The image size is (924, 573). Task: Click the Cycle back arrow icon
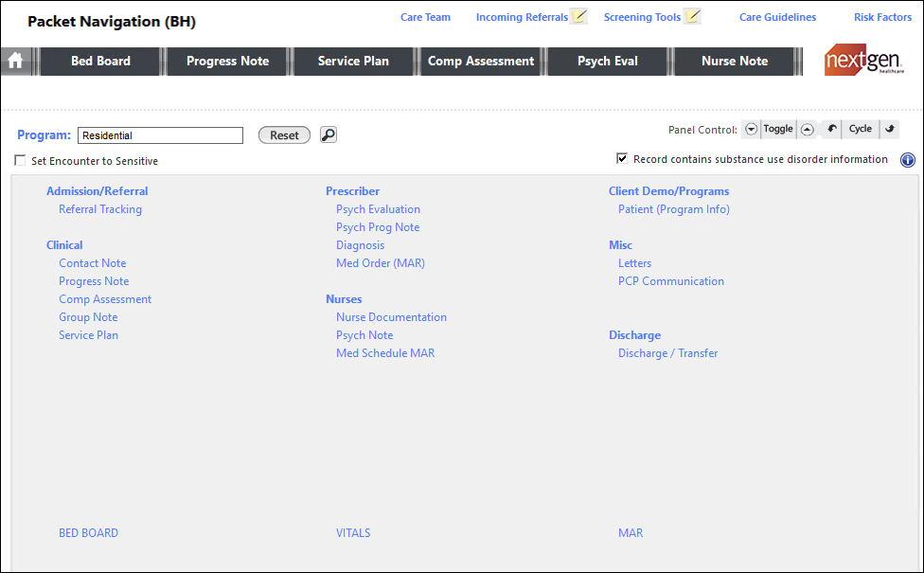point(832,130)
